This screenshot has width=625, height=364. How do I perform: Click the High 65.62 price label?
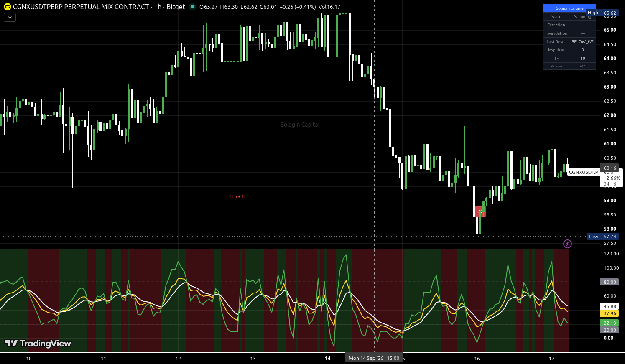[602, 13]
